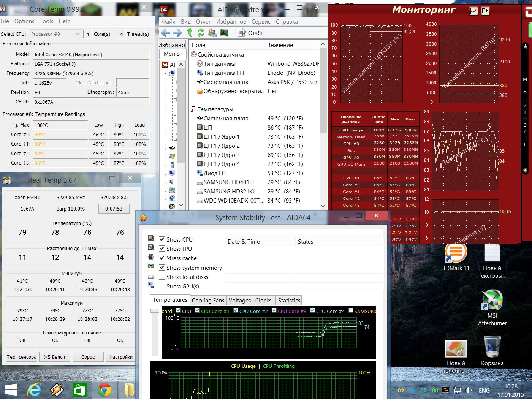This screenshot has height=399, width=532.
Task: Toggle CPU Core #2 graph checkbox
Action: tap(236, 310)
